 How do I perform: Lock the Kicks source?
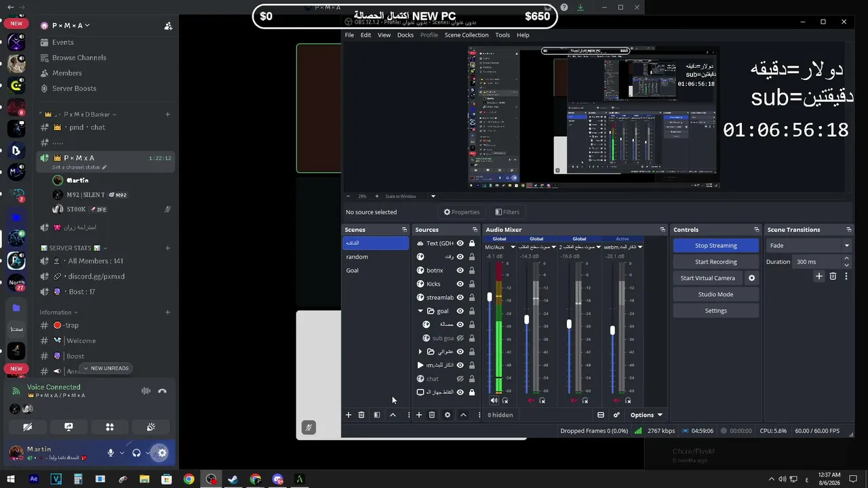472,284
